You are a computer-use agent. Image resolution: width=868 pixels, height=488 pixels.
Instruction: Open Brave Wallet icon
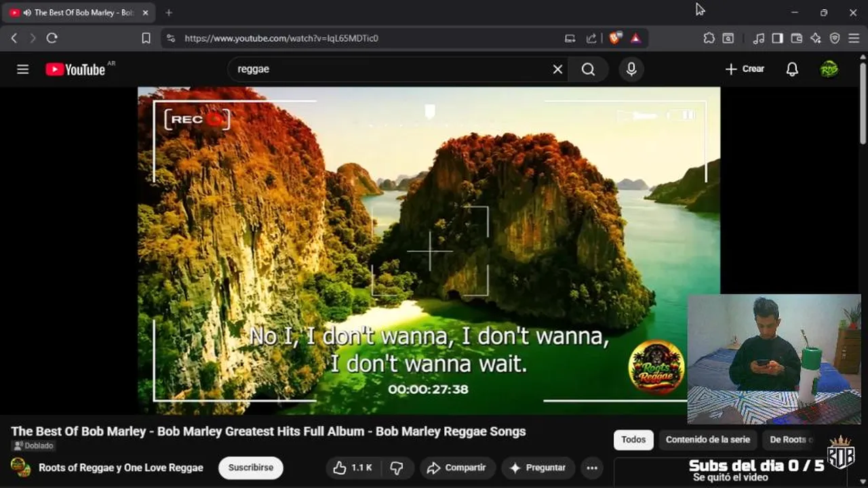tap(797, 38)
